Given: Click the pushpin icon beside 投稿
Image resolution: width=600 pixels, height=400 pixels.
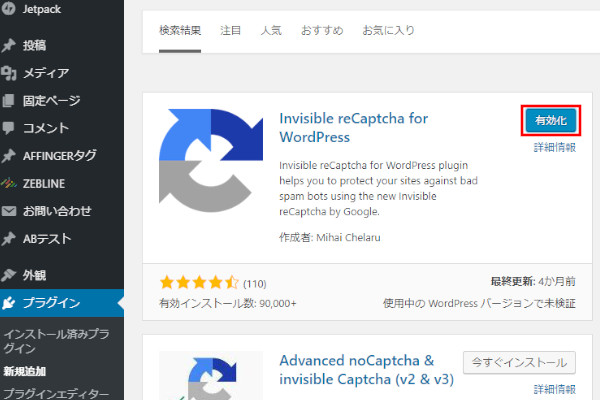Looking at the screenshot, I should click(8, 45).
